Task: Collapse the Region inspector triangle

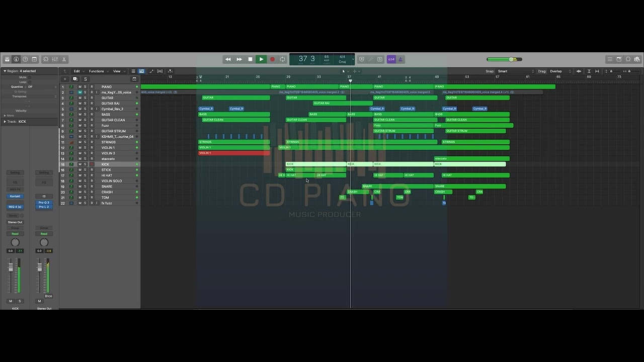Action: pyautogui.click(x=5, y=71)
